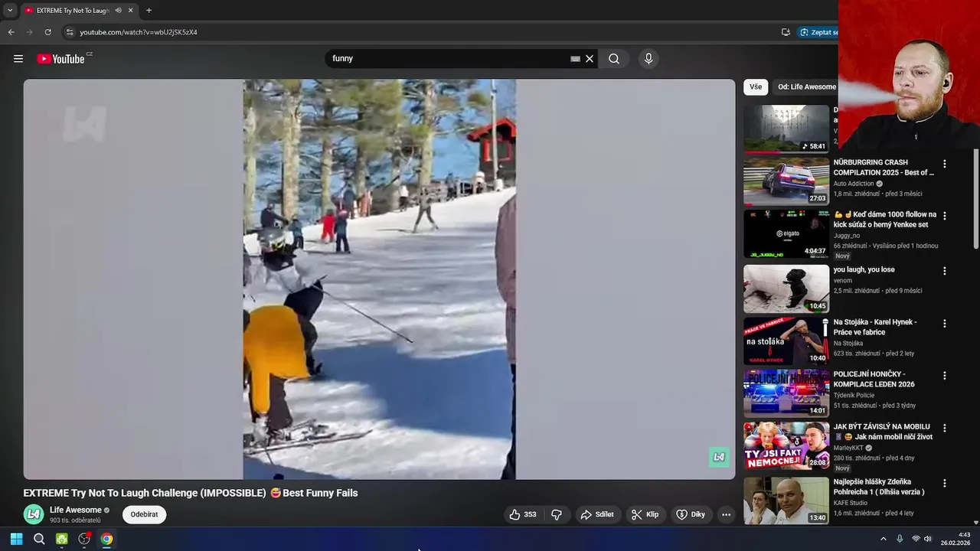The image size is (980, 551).
Task: Open the YouTube hamburger guide menu
Action: pos(18,59)
